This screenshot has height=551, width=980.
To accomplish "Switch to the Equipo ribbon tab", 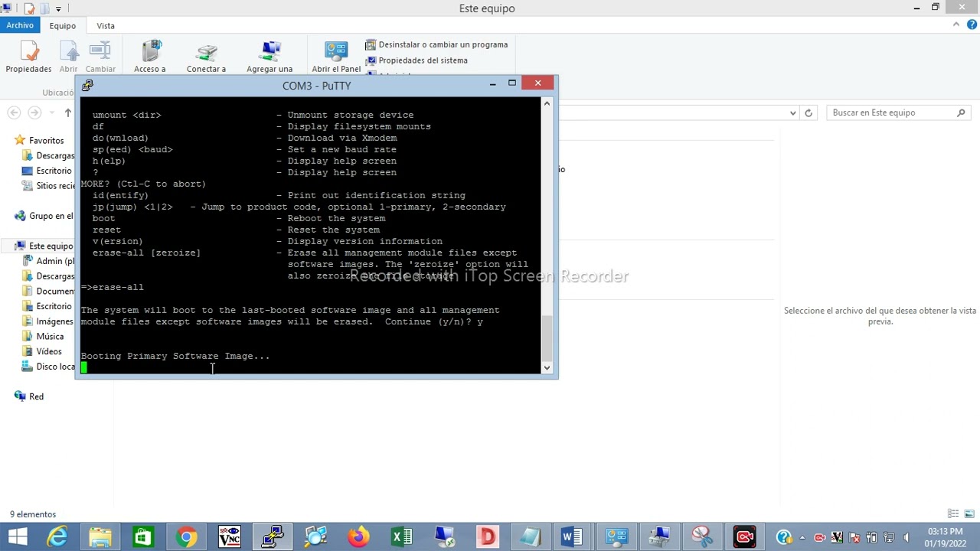I will [63, 26].
